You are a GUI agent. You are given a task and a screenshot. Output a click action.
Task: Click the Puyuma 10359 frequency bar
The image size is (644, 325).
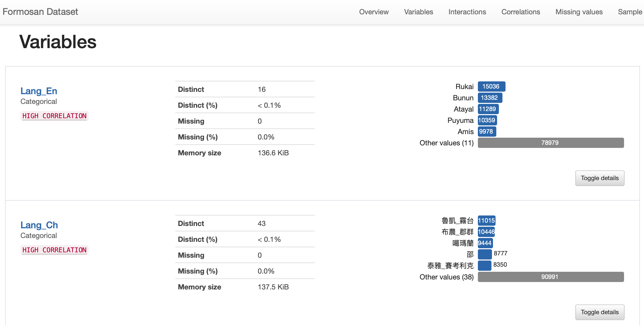(487, 120)
